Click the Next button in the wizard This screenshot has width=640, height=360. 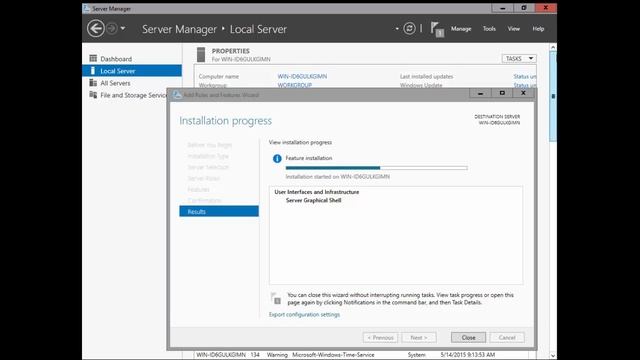point(419,338)
